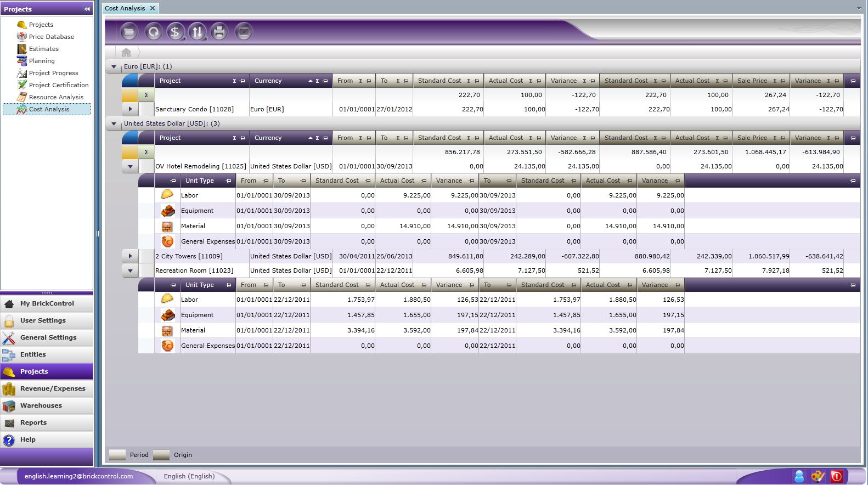Viewport: 868px width, 485px height.
Task: Open the Revenue/Expenses navigation section
Action: tap(52, 388)
